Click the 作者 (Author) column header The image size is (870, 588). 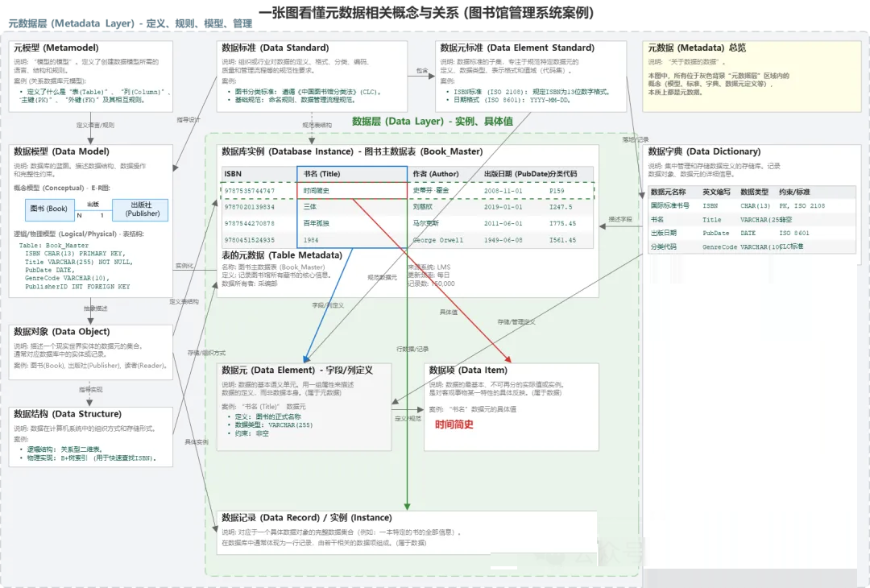pyautogui.click(x=435, y=174)
